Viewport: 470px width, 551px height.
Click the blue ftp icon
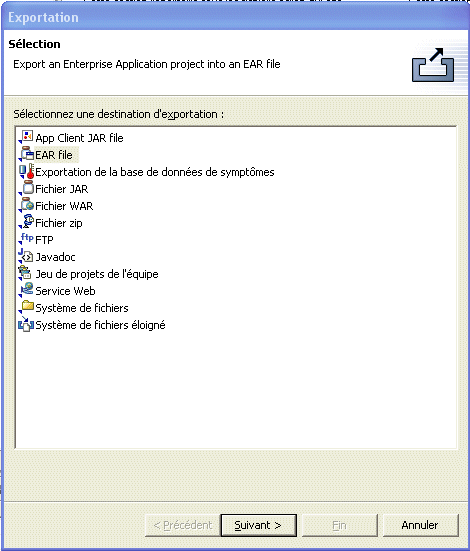26,239
